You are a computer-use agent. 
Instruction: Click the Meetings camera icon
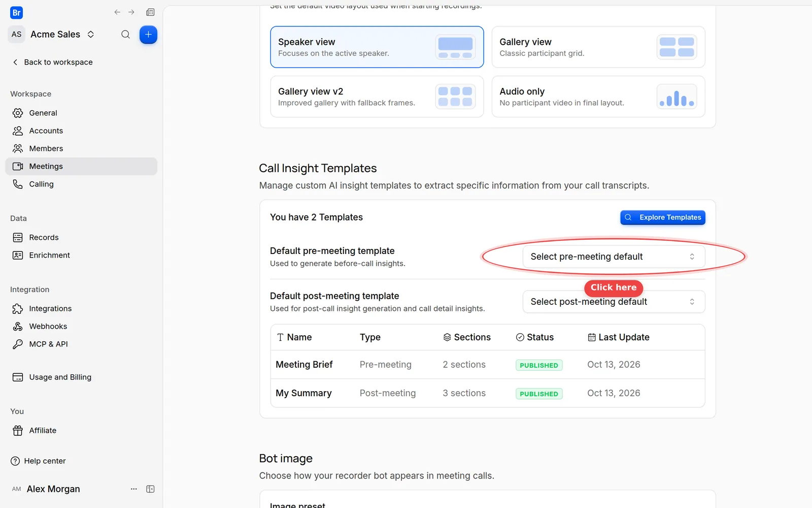pyautogui.click(x=18, y=166)
